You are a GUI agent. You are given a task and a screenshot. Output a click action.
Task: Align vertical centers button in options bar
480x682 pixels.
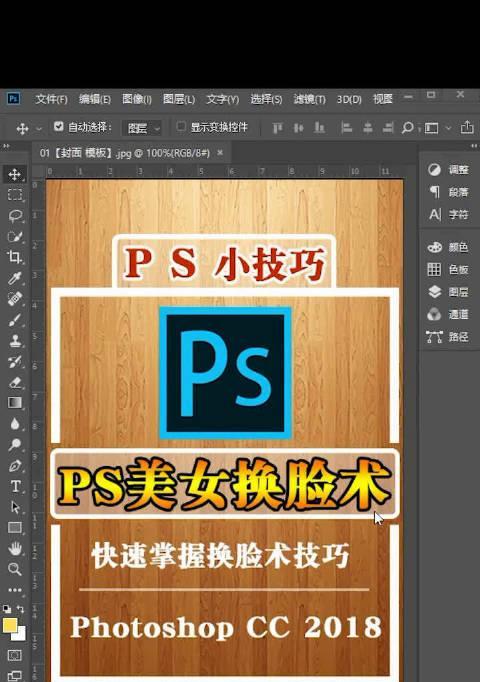click(x=298, y=128)
